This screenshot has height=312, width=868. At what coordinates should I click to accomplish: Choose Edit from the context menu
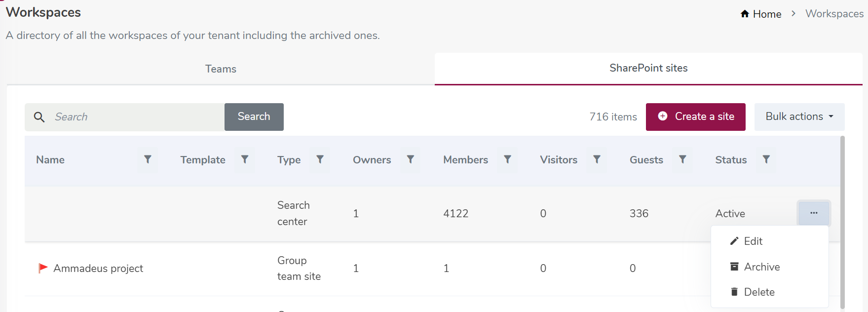coord(770,241)
